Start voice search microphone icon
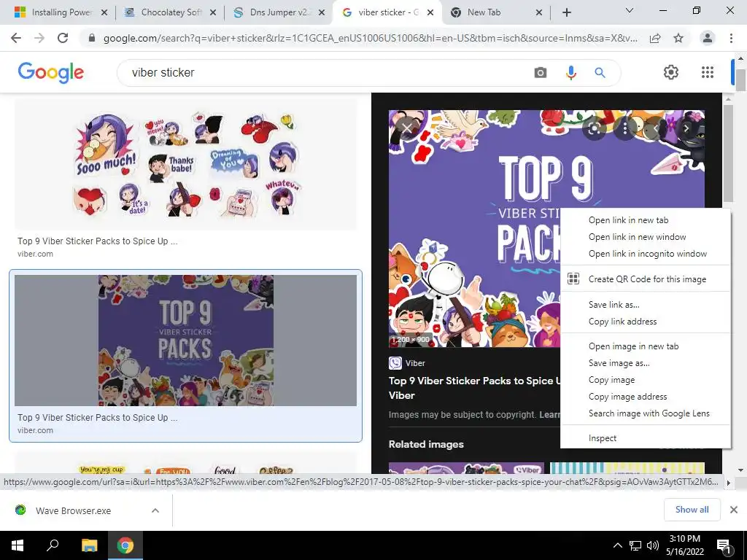 (570, 73)
